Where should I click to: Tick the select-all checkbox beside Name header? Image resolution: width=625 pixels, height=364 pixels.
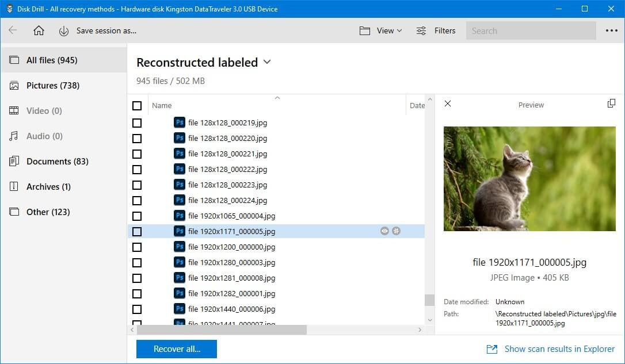click(137, 106)
